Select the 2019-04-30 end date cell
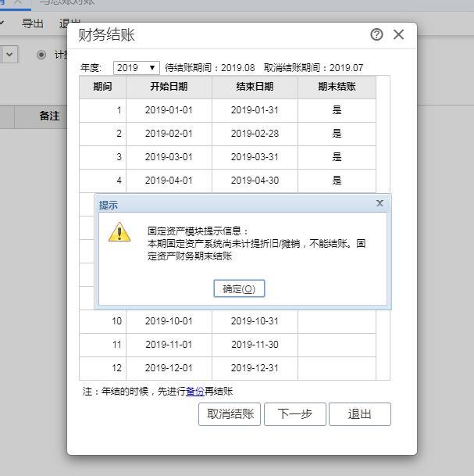 pyautogui.click(x=255, y=181)
